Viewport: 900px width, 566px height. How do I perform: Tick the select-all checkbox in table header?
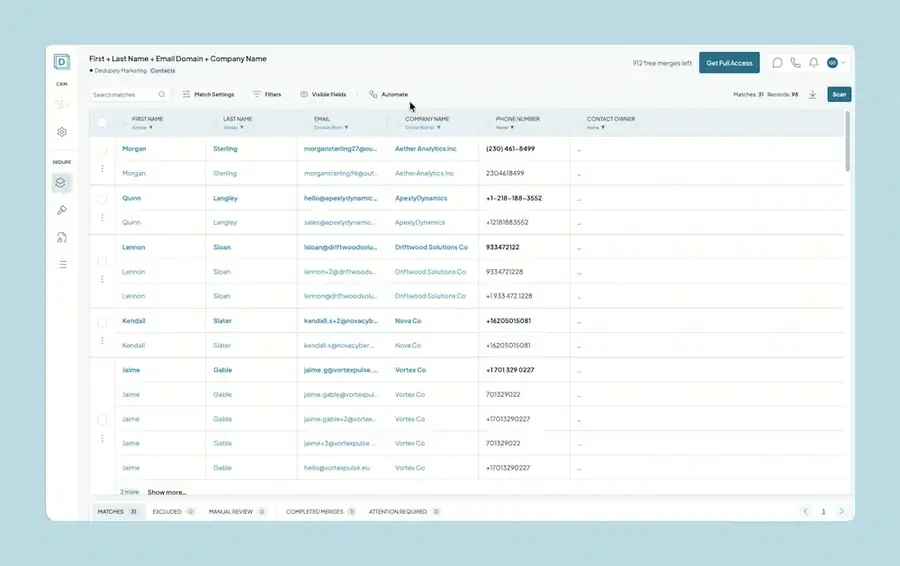coord(102,122)
